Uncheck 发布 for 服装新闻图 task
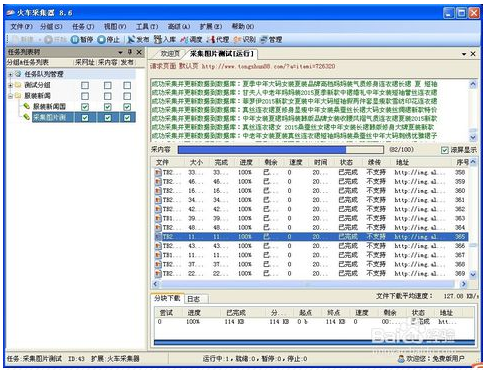Image resolution: width=485 pixels, height=370 pixels. [x=127, y=107]
